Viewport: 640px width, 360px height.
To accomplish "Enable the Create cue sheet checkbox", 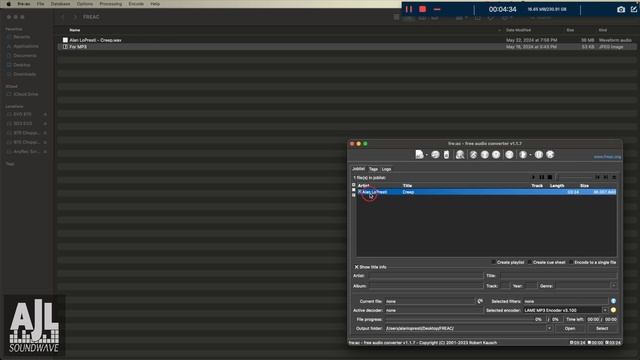I will click(x=530, y=262).
